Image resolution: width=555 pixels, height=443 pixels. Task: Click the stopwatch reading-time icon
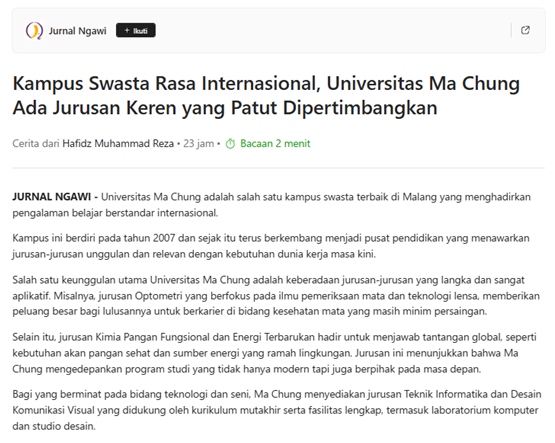(230, 144)
